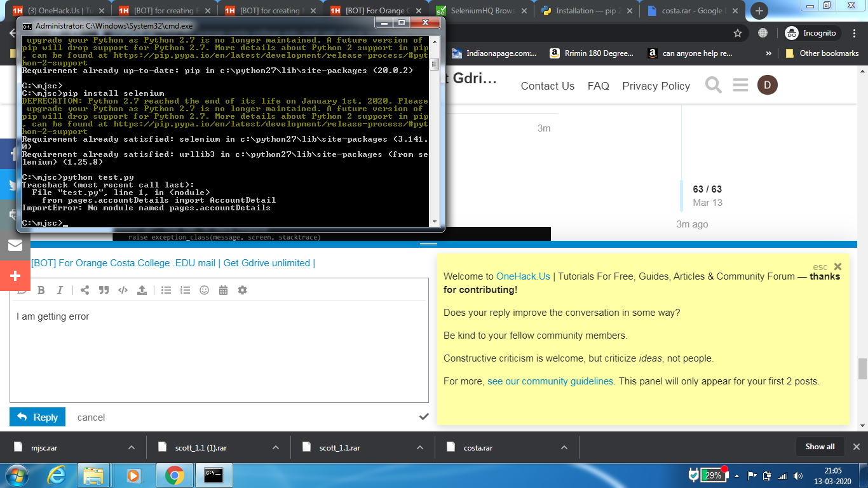Add a bulleted list in the editor
Image resolution: width=868 pixels, height=488 pixels.
(166, 290)
